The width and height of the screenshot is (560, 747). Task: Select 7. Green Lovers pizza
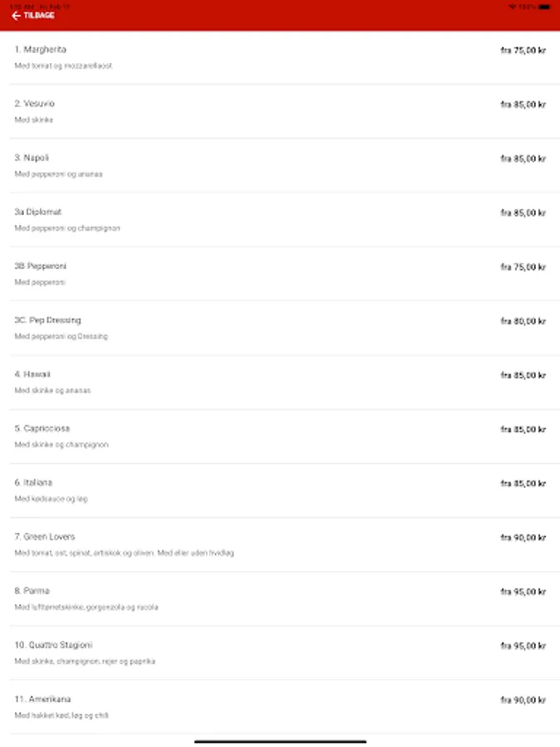click(45, 537)
